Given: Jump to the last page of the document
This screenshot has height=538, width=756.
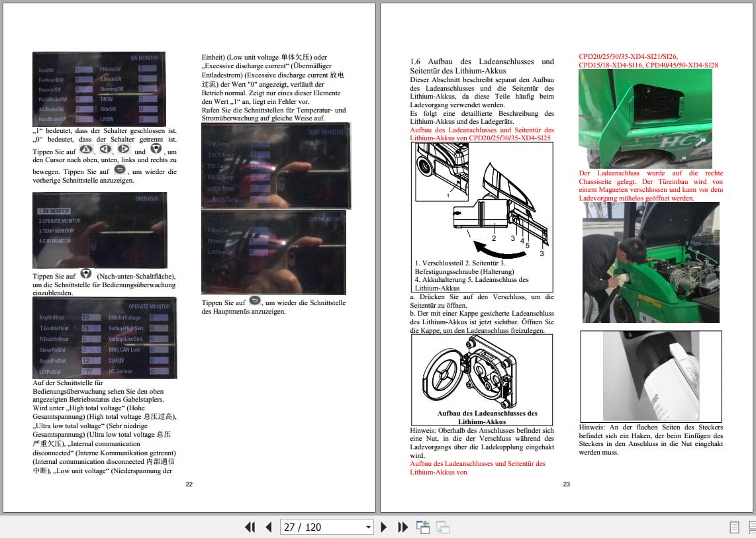Looking at the screenshot, I should pos(402,527).
